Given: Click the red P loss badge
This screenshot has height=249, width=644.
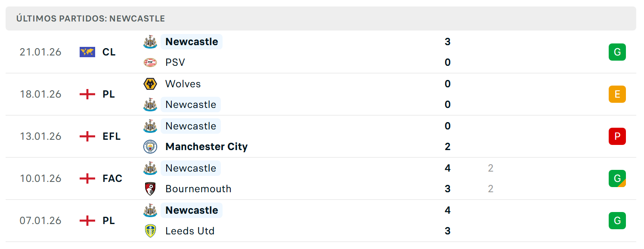Looking at the screenshot, I should (617, 136).
